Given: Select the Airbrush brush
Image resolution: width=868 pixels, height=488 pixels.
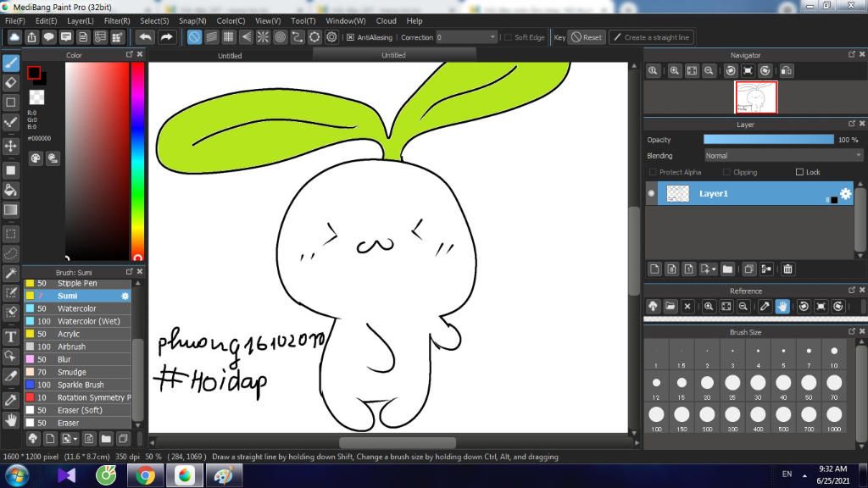Looking at the screenshot, I should point(77,347).
